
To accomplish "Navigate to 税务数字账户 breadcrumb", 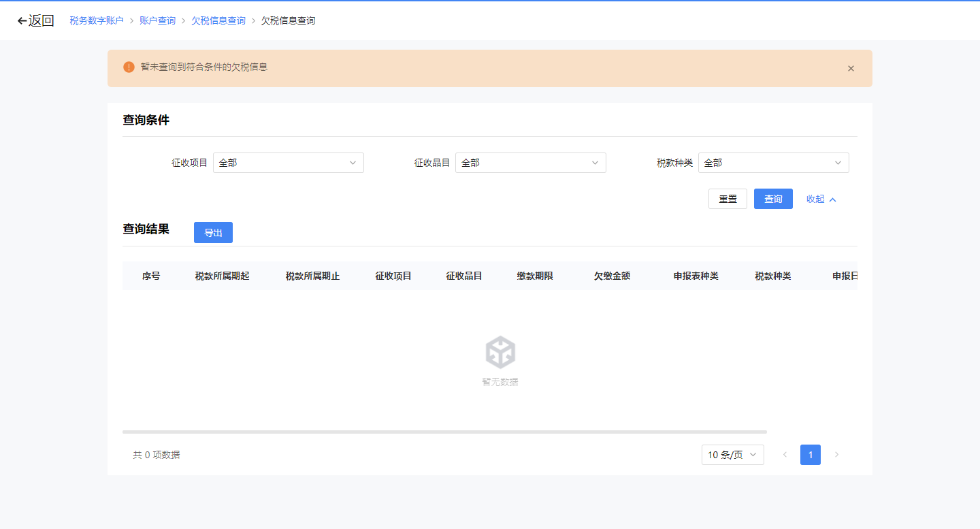I will 97,21.
